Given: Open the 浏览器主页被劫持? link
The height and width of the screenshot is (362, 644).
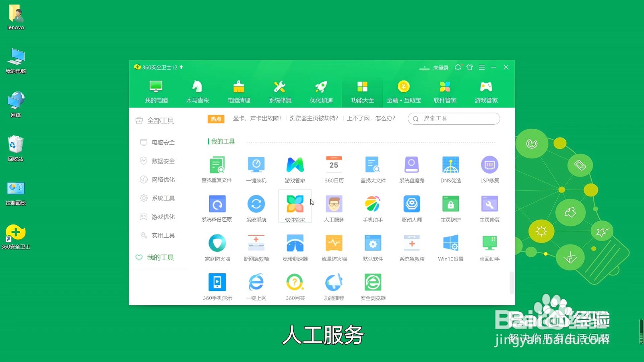Looking at the screenshot, I should 314,118.
